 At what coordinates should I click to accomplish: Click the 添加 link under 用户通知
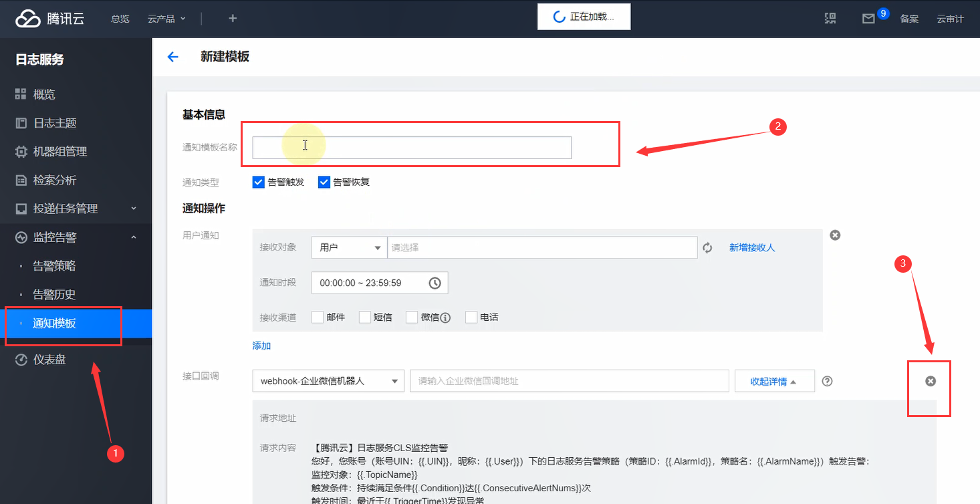[261, 346]
